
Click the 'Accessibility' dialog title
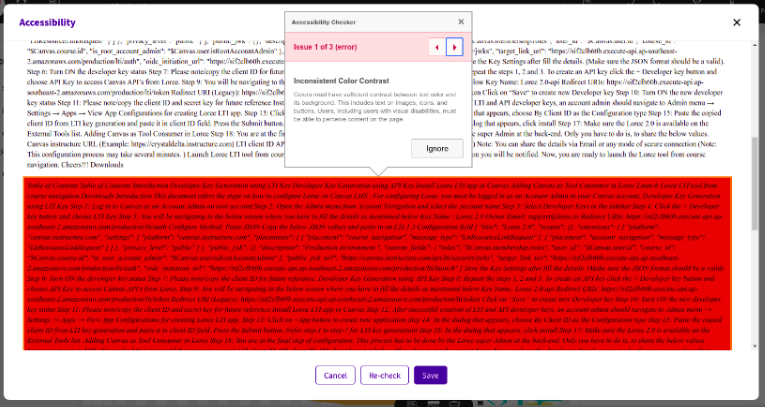click(47, 22)
